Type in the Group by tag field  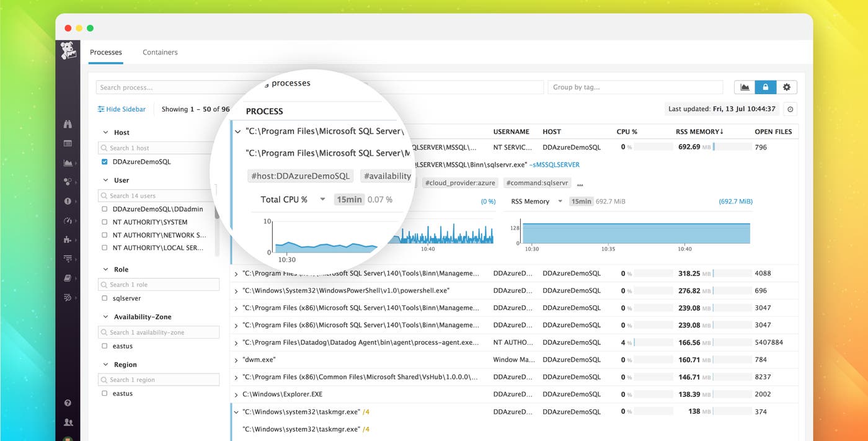point(635,87)
